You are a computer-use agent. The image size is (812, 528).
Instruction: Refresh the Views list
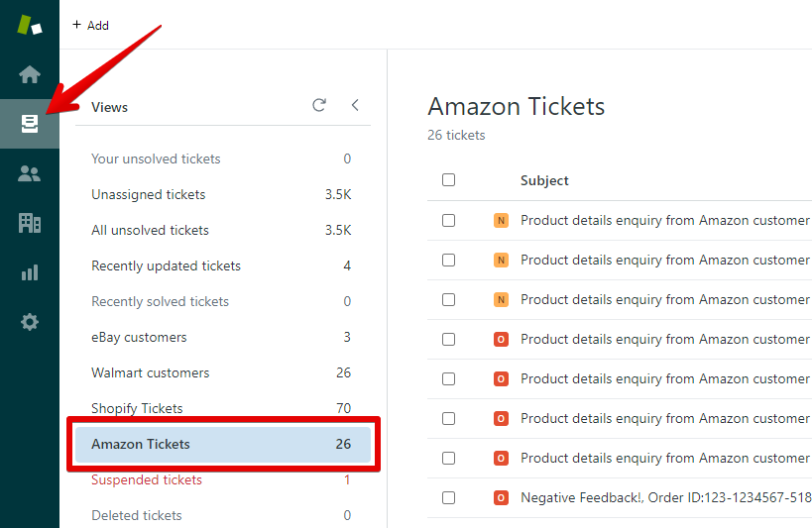click(319, 105)
